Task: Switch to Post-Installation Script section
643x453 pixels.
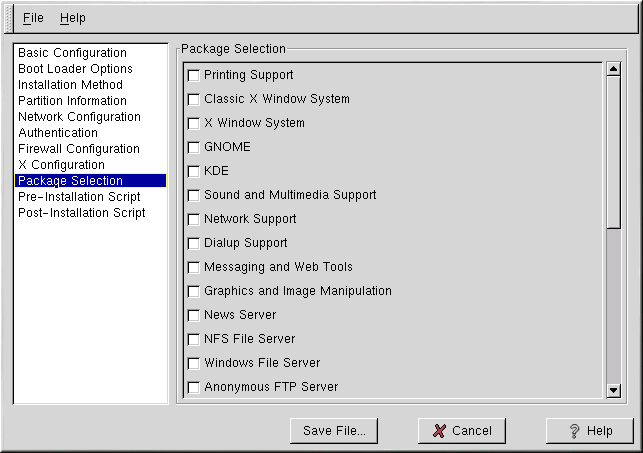Action: pos(81,213)
